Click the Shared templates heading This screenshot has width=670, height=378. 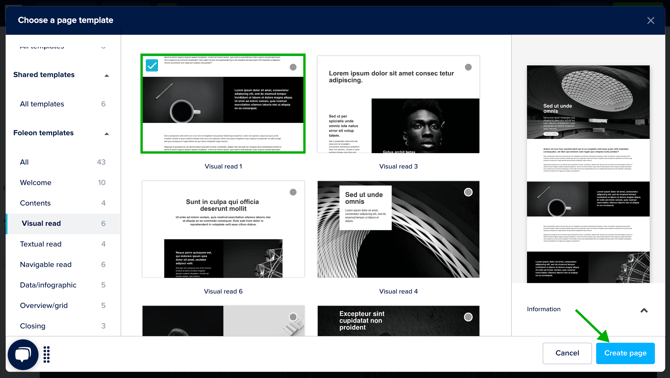pos(44,75)
